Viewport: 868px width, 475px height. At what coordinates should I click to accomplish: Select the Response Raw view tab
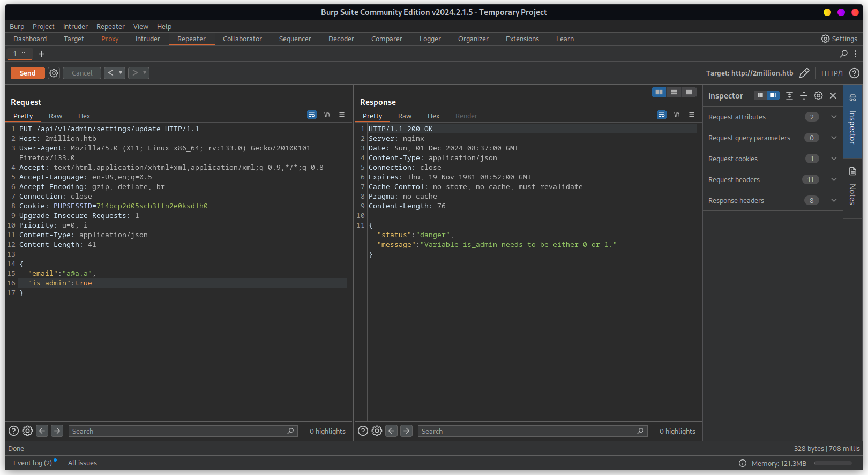click(405, 116)
